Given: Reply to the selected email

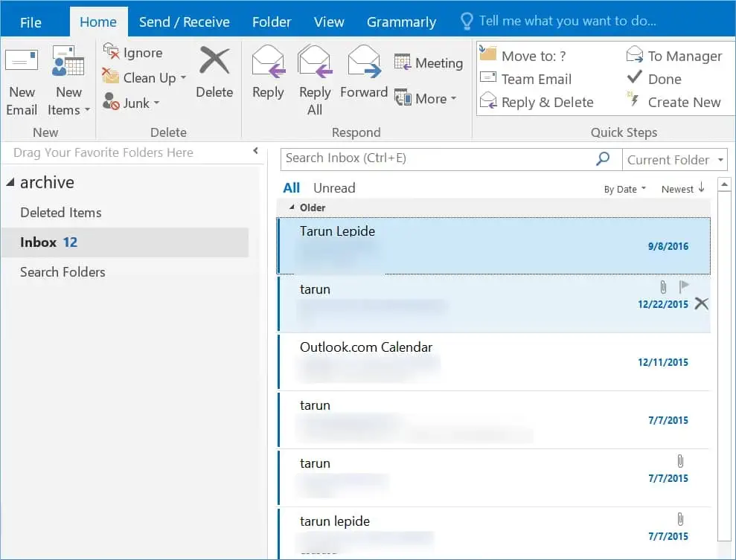Looking at the screenshot, I should (268, 73).
